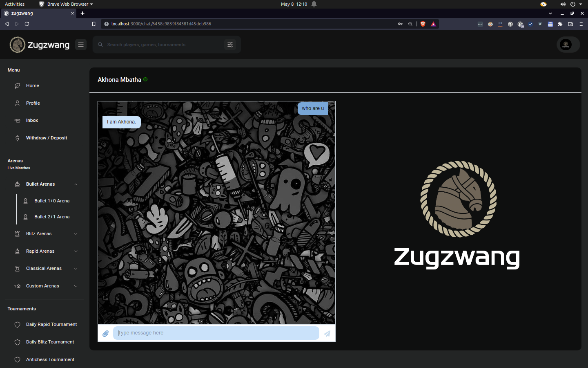Open search filter options icon
Viewport: 588px width, 368px height.
(x=230, y=45)
